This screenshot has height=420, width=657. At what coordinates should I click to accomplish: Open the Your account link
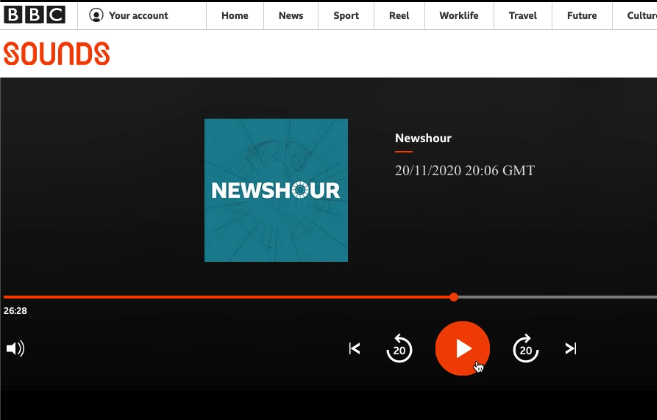(x=138, y=16)
